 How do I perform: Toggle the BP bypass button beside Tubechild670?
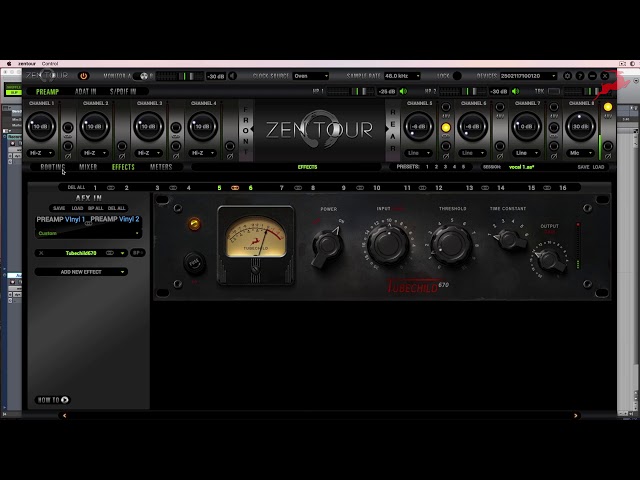(x=138, y=253)
